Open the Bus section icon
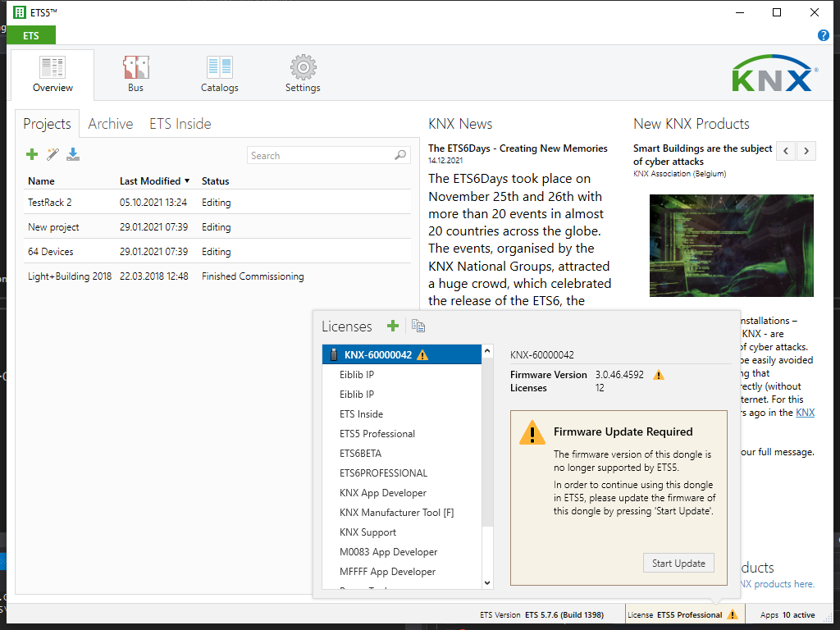840x630 pixels. point(135,67)
